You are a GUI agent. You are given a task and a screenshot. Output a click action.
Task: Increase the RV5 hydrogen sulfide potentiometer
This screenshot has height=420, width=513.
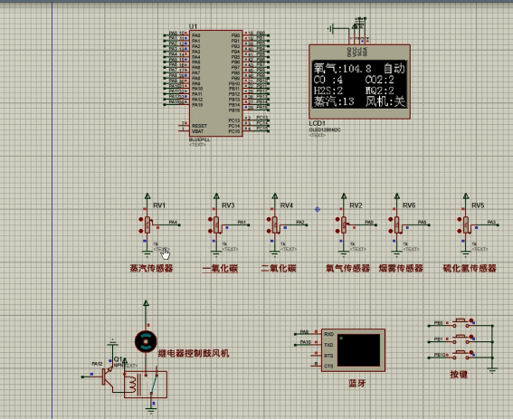(460, 219)
